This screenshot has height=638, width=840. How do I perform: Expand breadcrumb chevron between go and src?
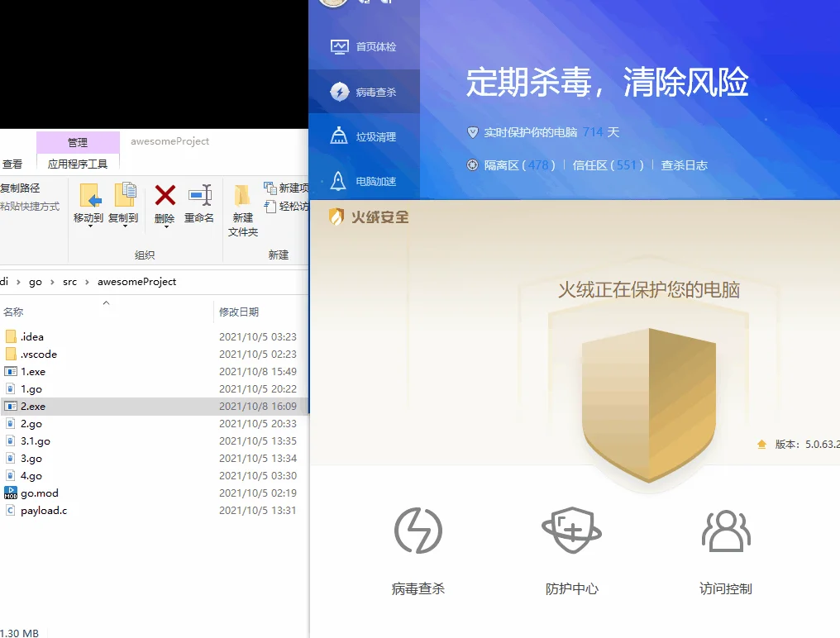[52, 282]
